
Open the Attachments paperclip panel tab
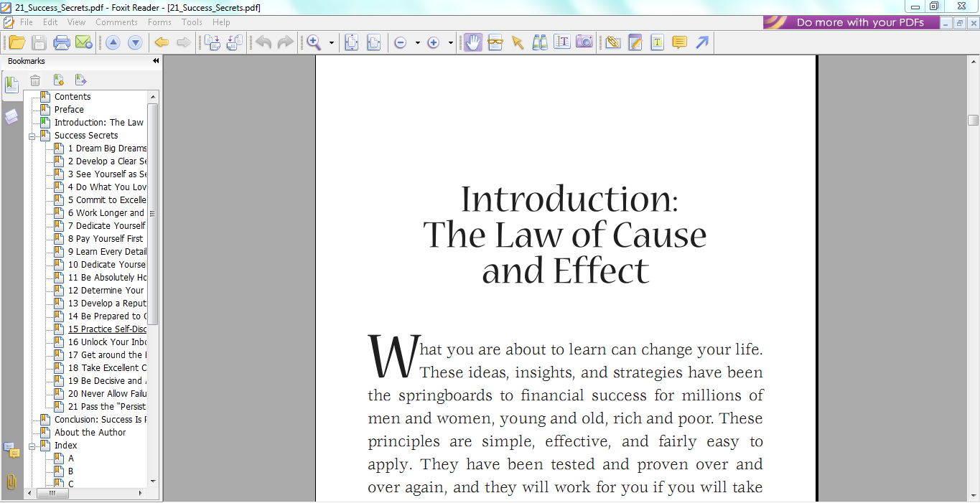(x=11, y=481)
